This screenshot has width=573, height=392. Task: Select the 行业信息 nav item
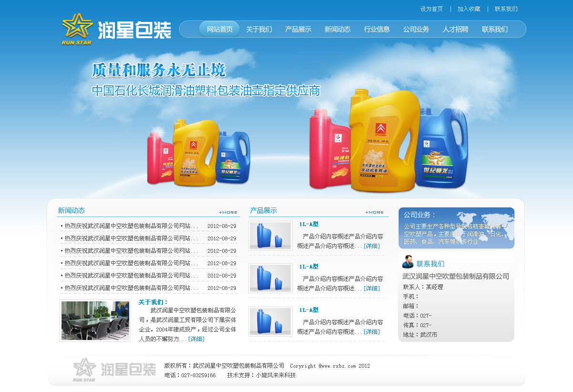click(x=377, y=29)
